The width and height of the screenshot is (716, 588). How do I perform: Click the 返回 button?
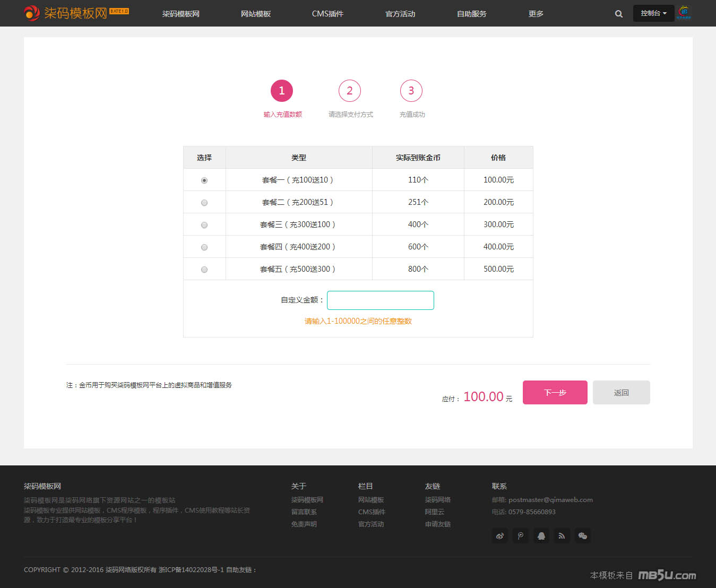[621, 393]
